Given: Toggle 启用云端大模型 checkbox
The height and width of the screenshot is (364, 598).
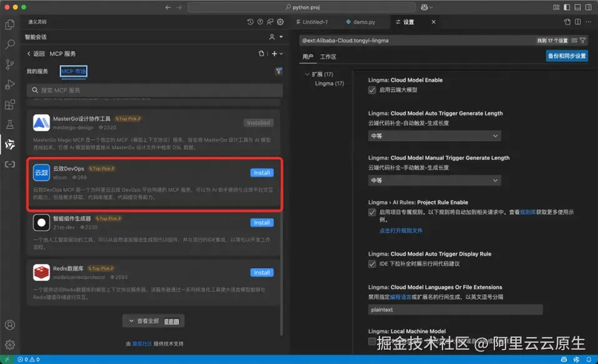Looking at the screenshot, I should tap(372, 90).
